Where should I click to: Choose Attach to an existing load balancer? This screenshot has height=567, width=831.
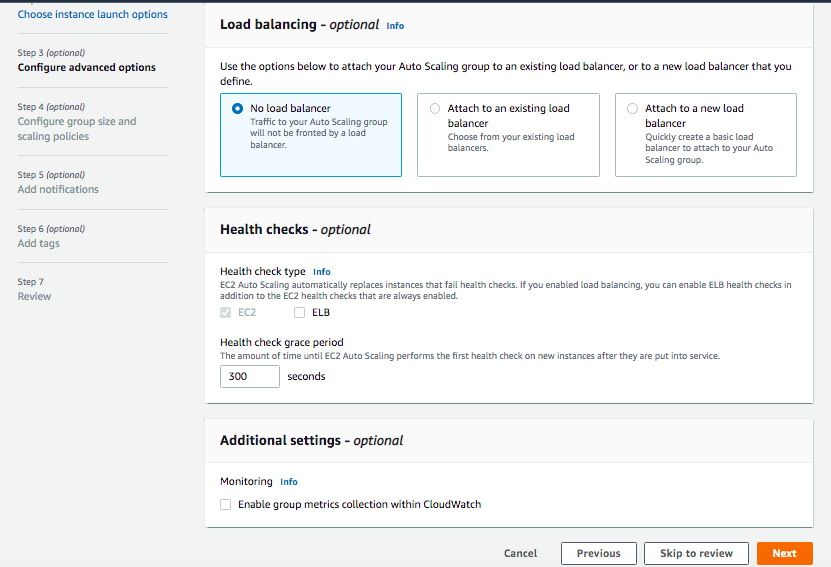click(x=434, y=108)
